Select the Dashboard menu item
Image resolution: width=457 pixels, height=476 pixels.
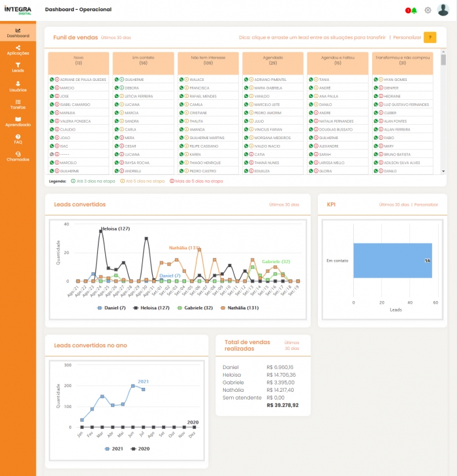point(18,32)
